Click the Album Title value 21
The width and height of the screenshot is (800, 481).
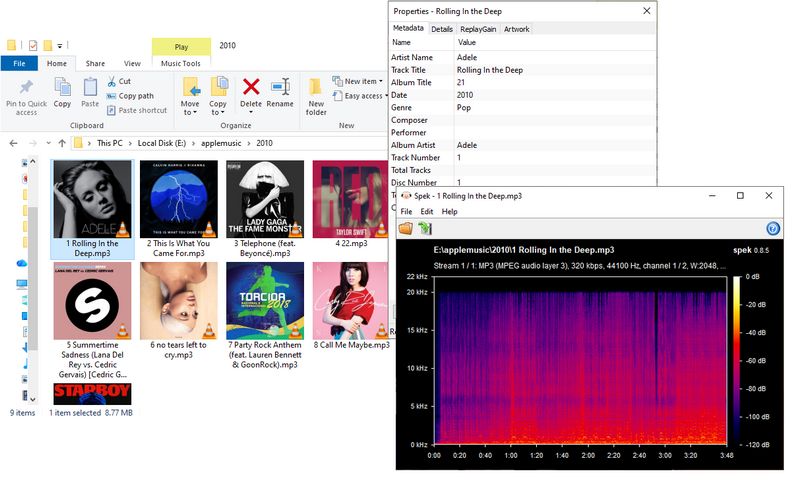tap(461, 82)
